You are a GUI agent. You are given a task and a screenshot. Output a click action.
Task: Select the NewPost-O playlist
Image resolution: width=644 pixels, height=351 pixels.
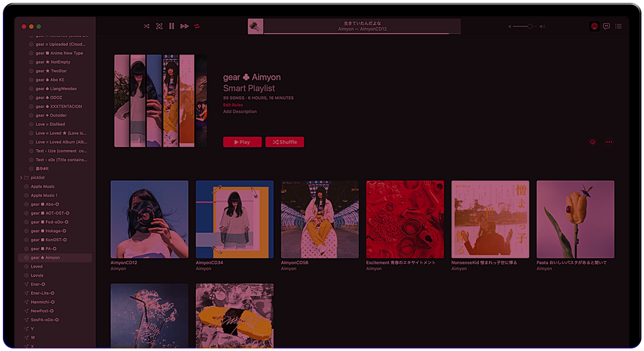point(55,311)
